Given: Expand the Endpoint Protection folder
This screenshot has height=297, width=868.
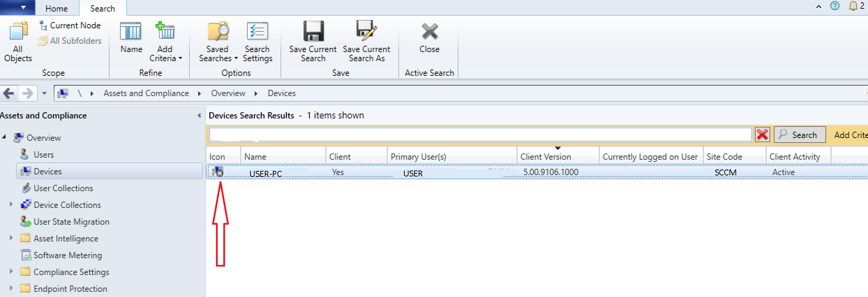Looking at the screenshot, I should click(x=11, y=288).
